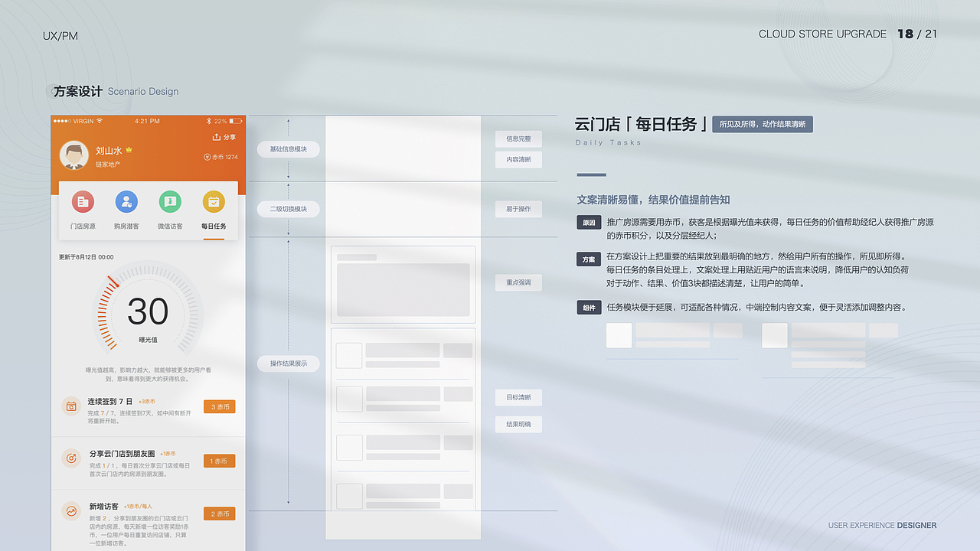
Task: Toggle the Wi-Fi icon in the status bar
Action: [x=99, y=119]
